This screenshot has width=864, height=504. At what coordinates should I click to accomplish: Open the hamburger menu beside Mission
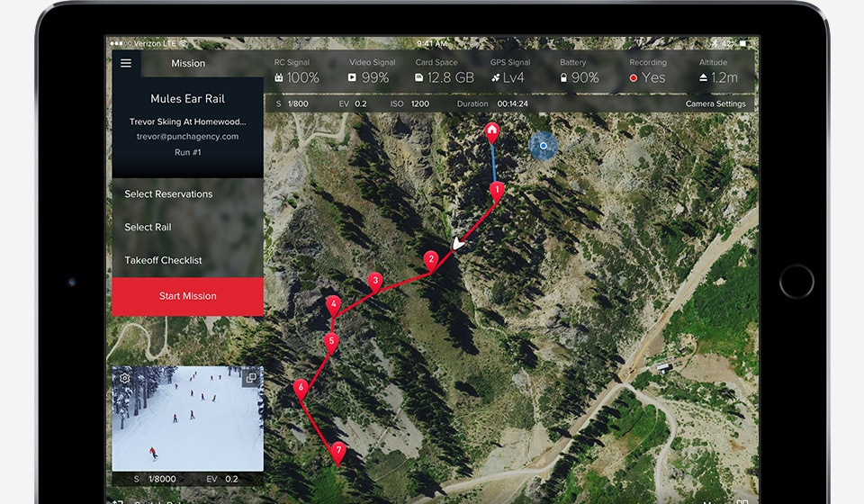point(126,63)
